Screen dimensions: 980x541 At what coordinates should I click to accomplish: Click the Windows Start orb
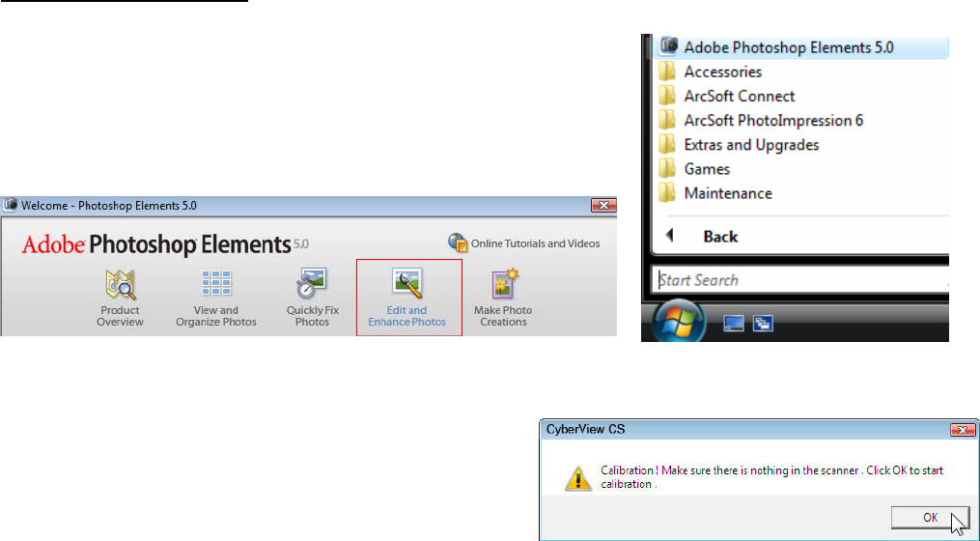tap(679, 323)
